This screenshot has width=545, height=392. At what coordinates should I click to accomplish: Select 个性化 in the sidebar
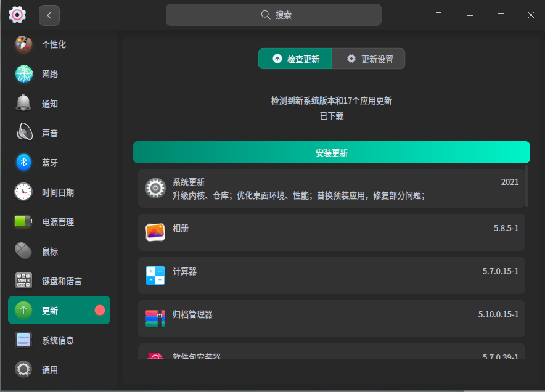pyautogui.click(x=59, y=44)
